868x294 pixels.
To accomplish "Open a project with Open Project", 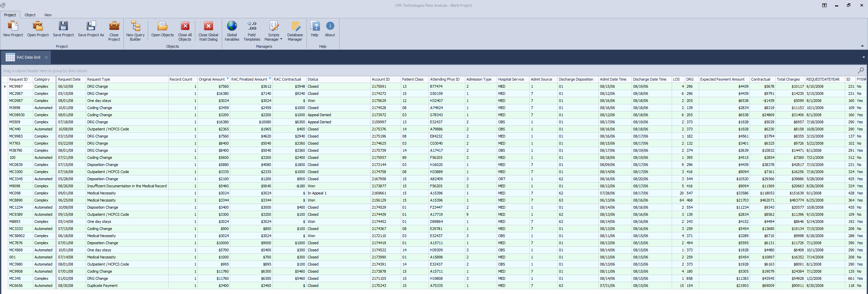I will (x=38, y=29).
